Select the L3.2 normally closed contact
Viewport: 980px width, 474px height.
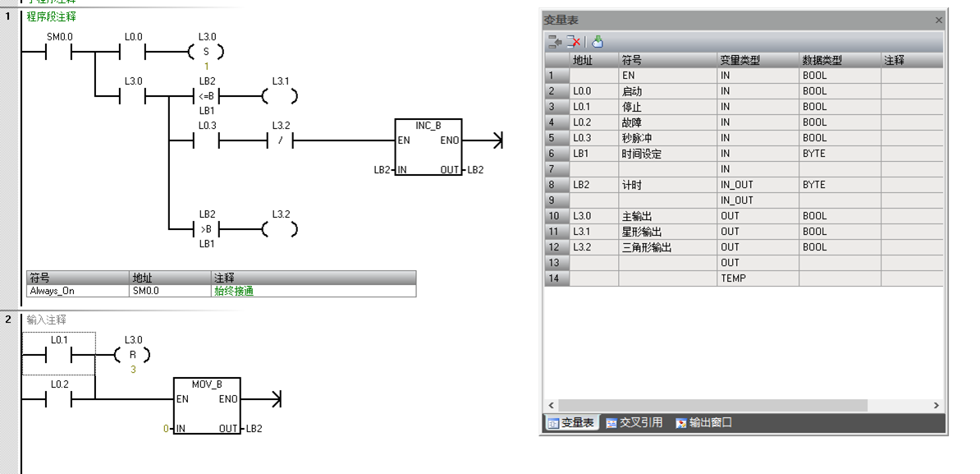pos(280,141)
